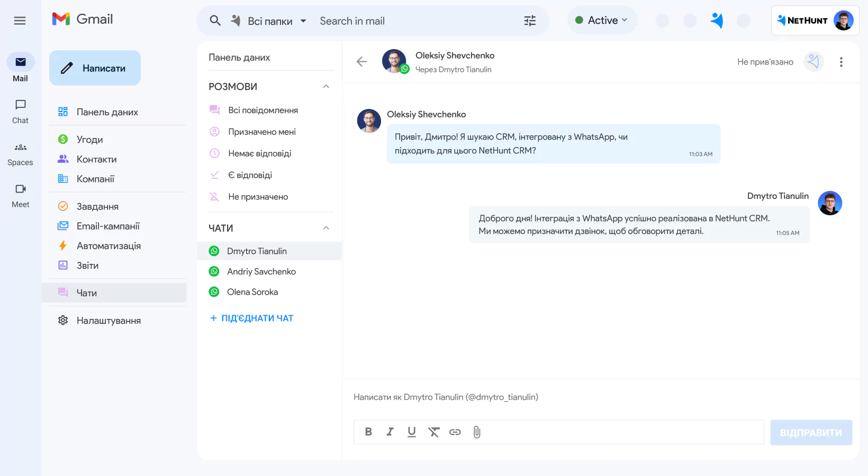Collapse the ЧАТИ section

[x=326, y=228]
